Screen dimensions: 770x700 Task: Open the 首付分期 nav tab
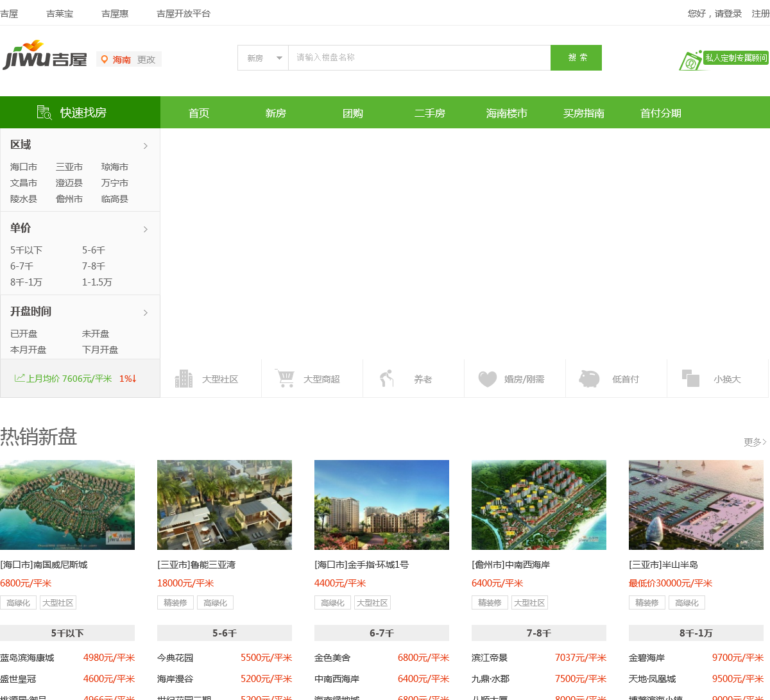(x=661, y=113)
